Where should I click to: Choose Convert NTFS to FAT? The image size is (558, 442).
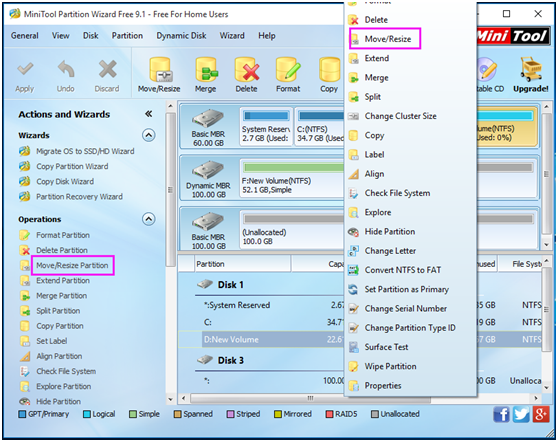[411, 270]
